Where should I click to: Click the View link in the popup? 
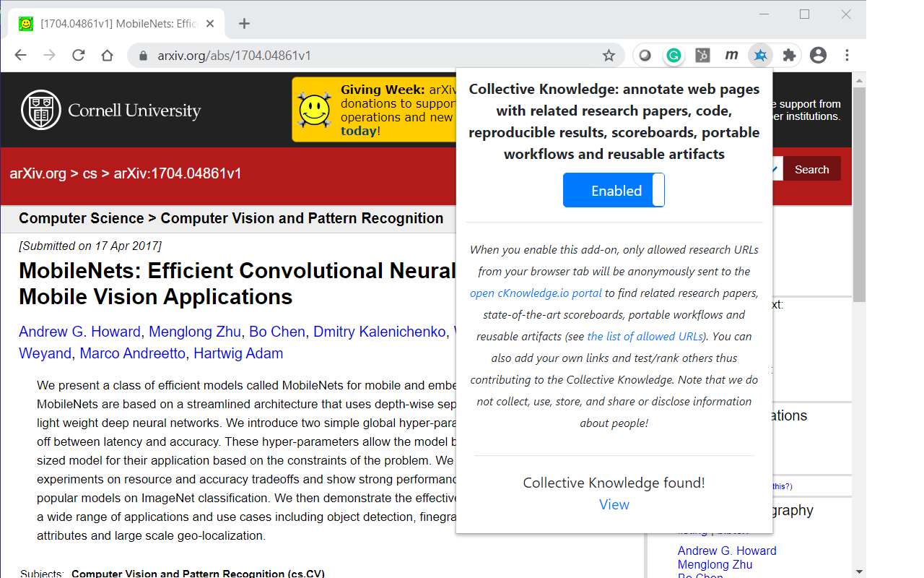614,504
